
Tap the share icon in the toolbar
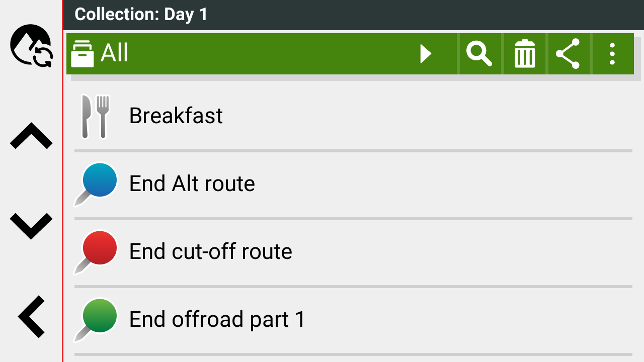[x=569, y=53]
